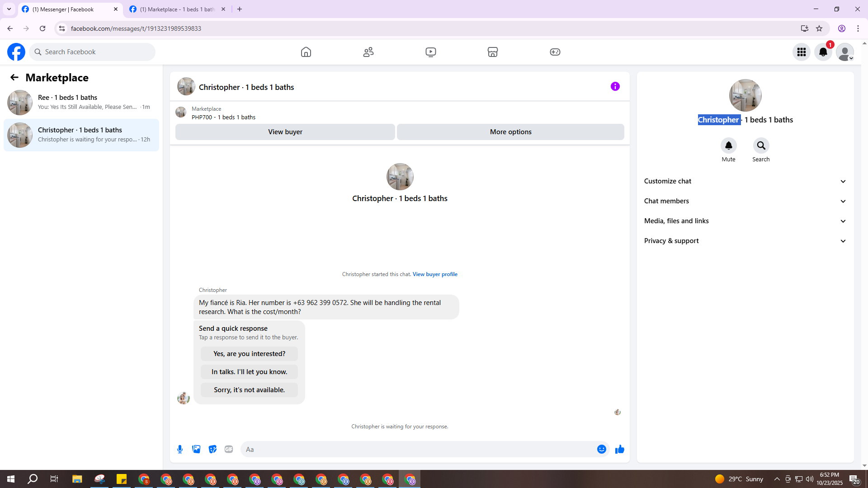Toggle the conversation information panel

pyautogui.click(x=615, y=86)
